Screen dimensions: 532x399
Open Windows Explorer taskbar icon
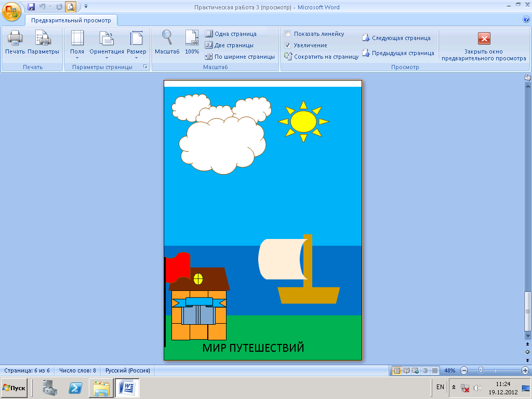pyautogui.click(x=101, y=388)
